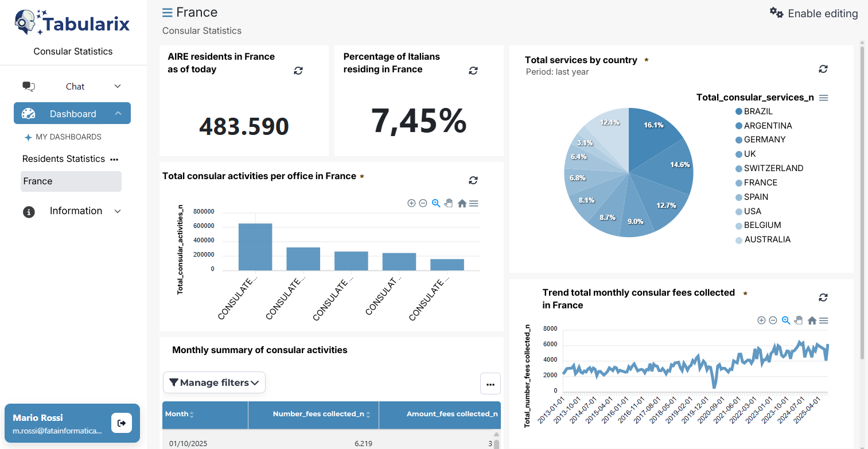Open the pie chart legend hamburger menu
The width and height of the screenshot is (868, 449).
pos(823,98)
